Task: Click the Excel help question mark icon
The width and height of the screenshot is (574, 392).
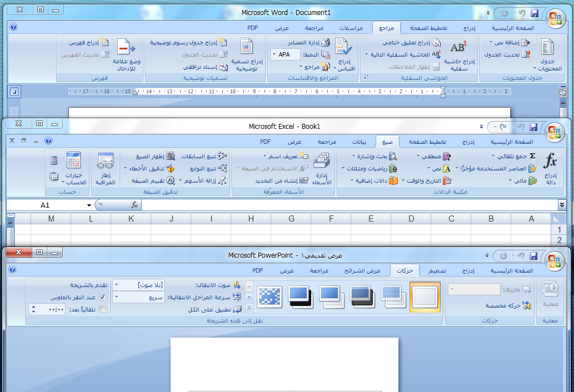Action: click(x=48, y=140)
